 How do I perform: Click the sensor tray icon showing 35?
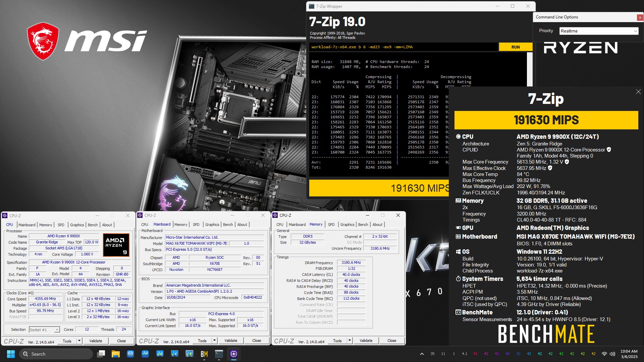tap(432, 354)
